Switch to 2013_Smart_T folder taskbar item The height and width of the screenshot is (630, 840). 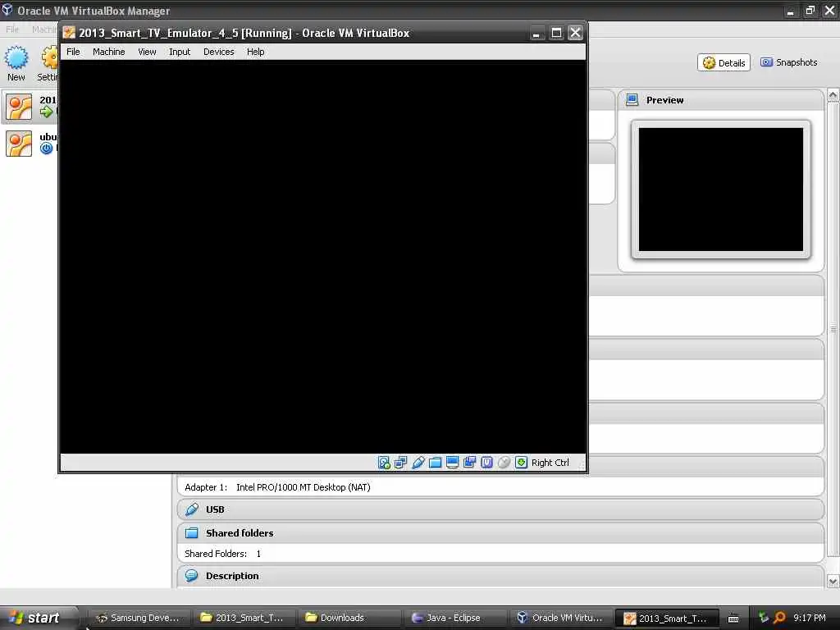click(x=244, y=618)
